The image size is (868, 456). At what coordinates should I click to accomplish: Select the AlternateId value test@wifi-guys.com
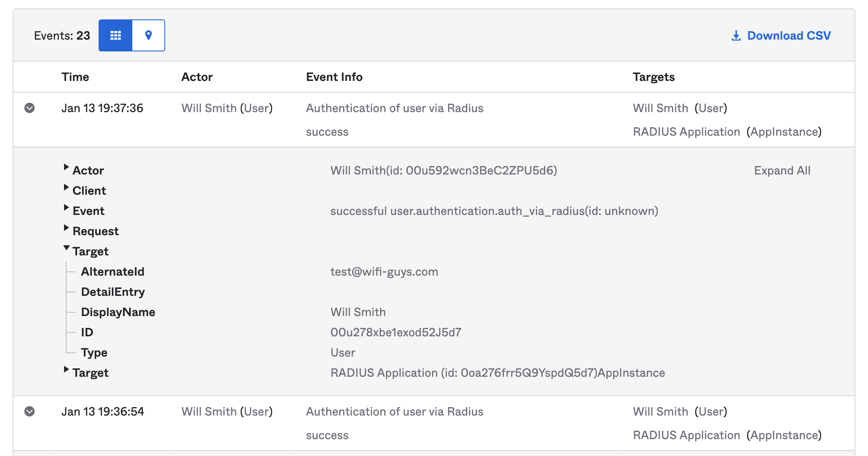[x=384, y=271]
